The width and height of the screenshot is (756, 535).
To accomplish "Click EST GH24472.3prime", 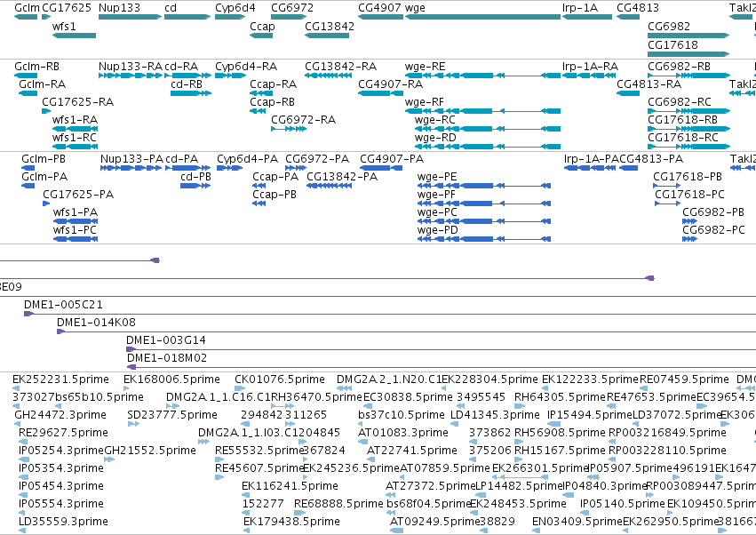I will click(18, 424).
